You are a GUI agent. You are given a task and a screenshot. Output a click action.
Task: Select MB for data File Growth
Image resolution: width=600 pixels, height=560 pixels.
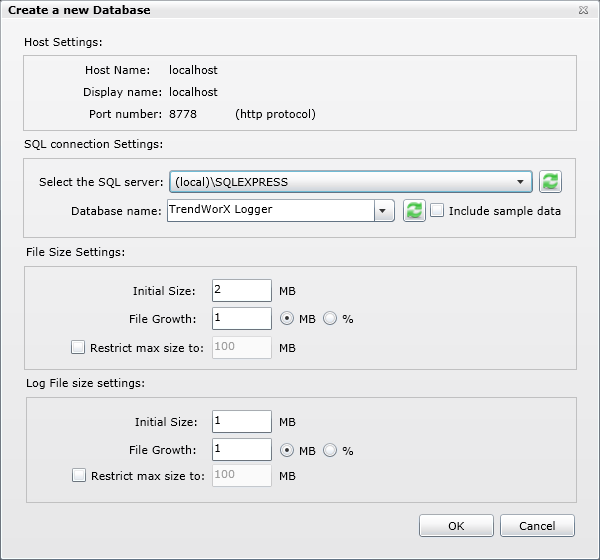click(287, 320)
